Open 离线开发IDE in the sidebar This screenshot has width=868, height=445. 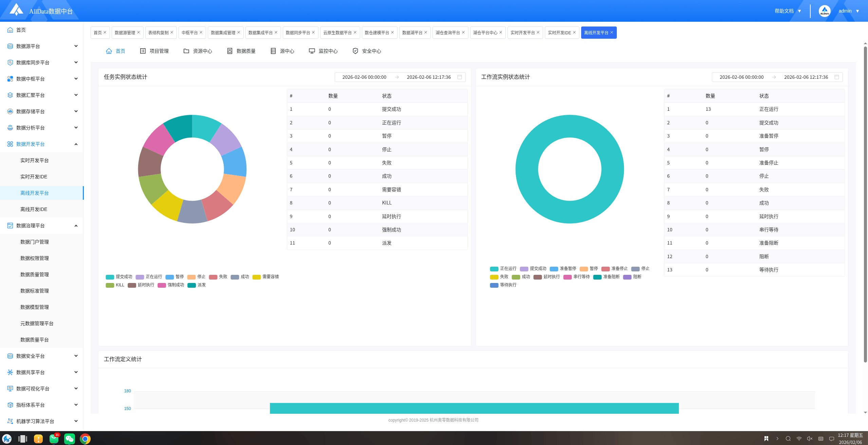click(34, 209)
